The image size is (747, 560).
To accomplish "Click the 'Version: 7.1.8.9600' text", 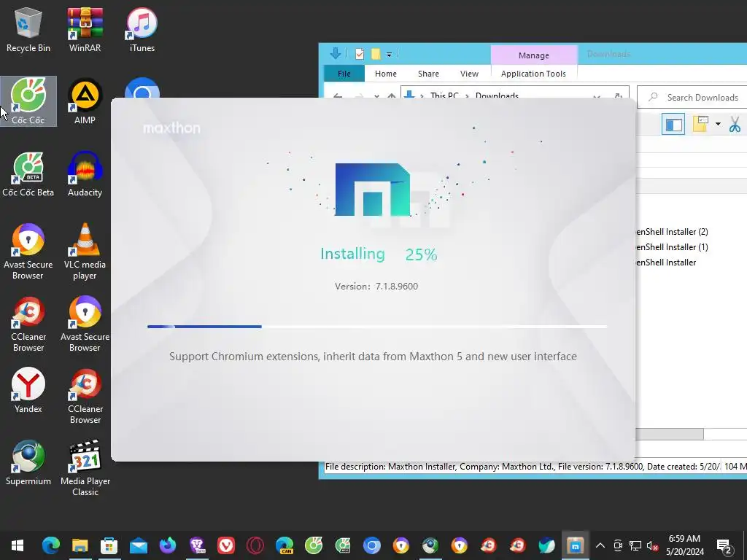I will (x=376, y=286).
